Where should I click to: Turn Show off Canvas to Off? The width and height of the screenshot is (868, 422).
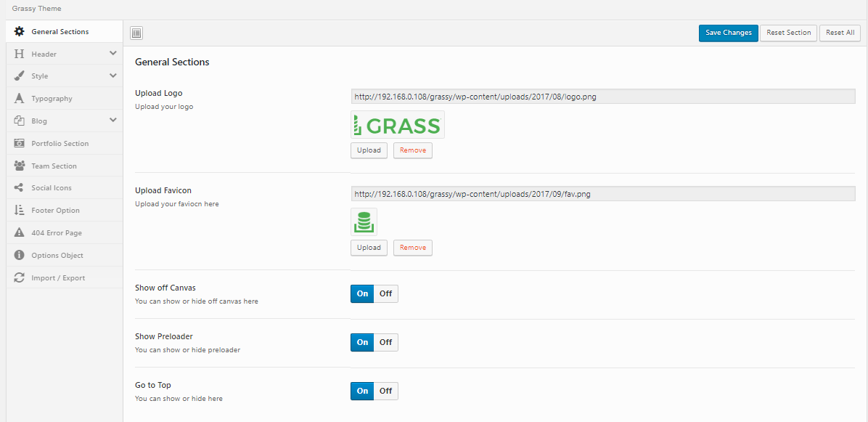point(386,293)
